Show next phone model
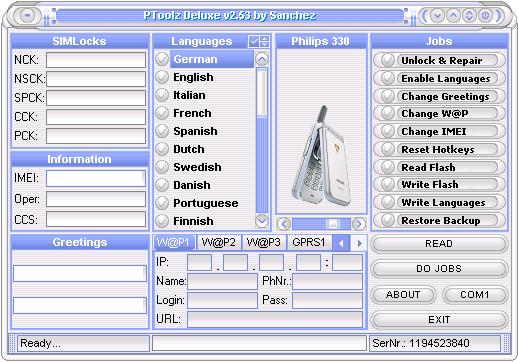The width and height of the screenshot is (518, 362). pyautogui.click(x=359, y=224)
